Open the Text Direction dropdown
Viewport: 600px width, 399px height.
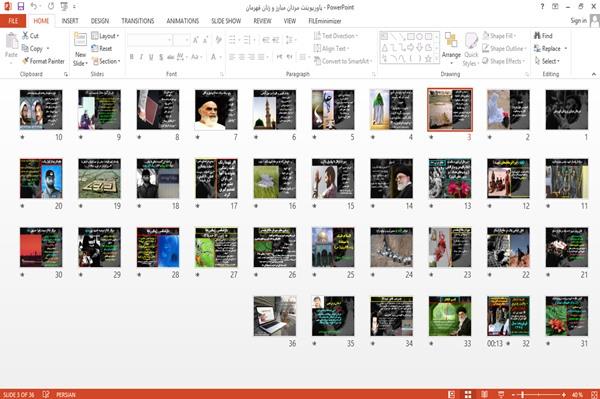(x=336, y=36)
